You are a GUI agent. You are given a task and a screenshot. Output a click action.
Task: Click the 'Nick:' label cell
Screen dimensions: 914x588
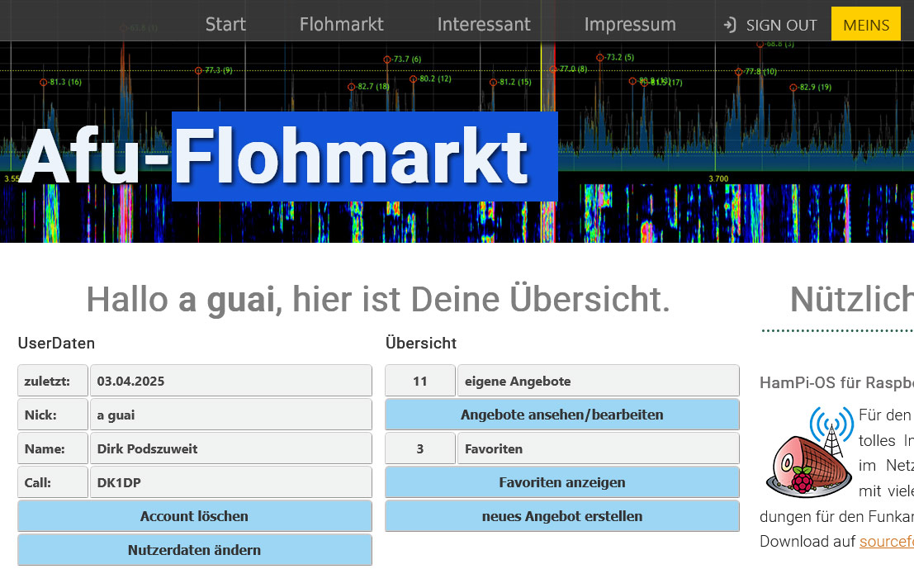[53, 415]
